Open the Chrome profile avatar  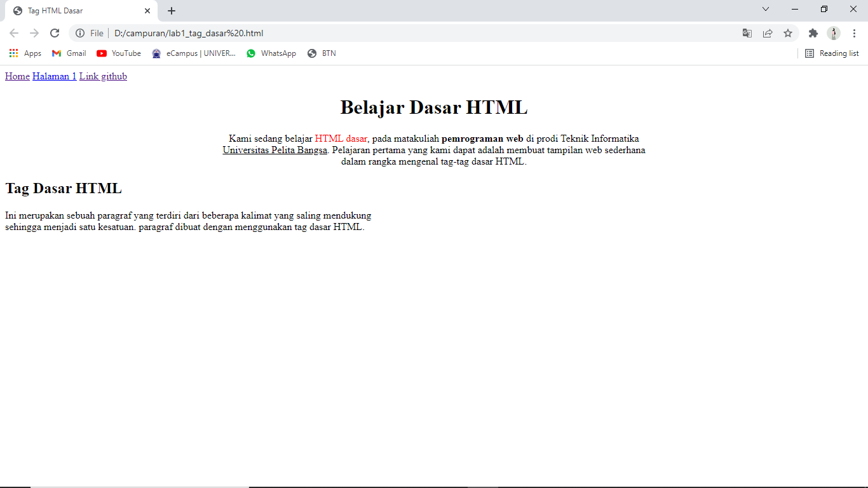point(834,33)
